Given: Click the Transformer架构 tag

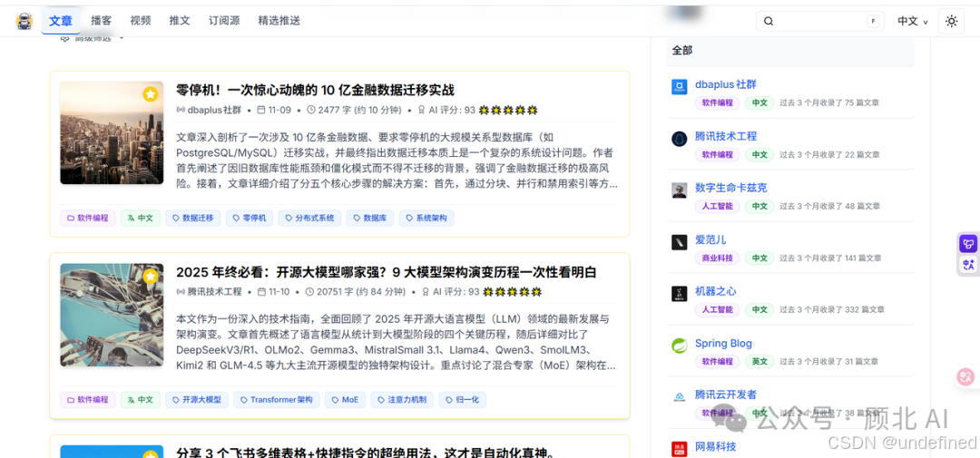Looking at the screenshot, I should point(276,400).
